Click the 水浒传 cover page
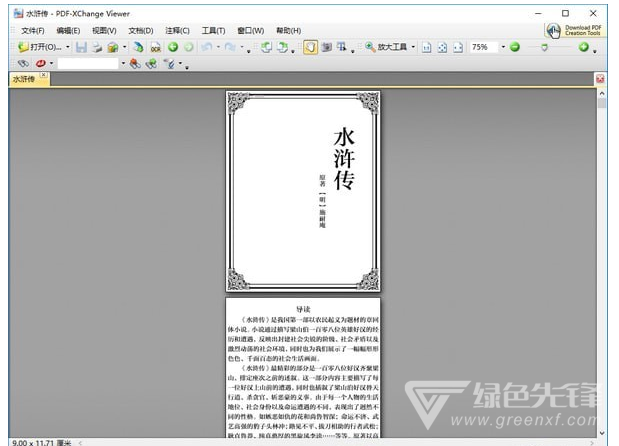Viewport: 619px width, 446px height. coord(303,191)
